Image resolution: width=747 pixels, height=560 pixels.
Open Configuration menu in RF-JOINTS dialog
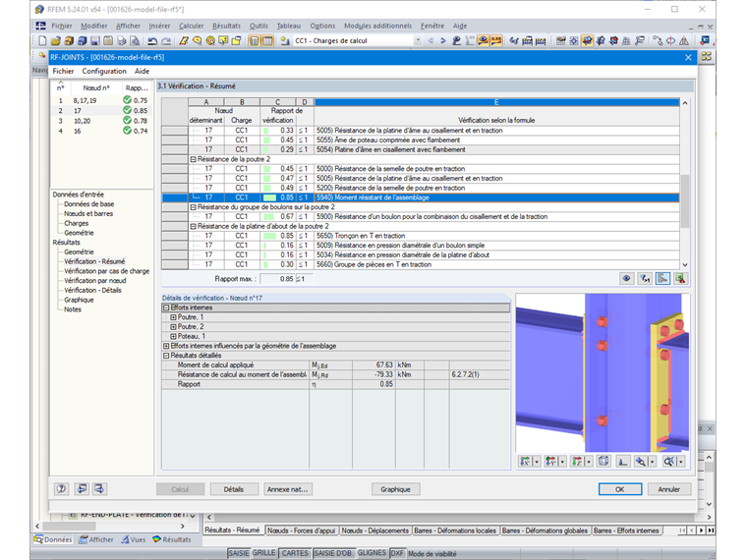point(104,71)
